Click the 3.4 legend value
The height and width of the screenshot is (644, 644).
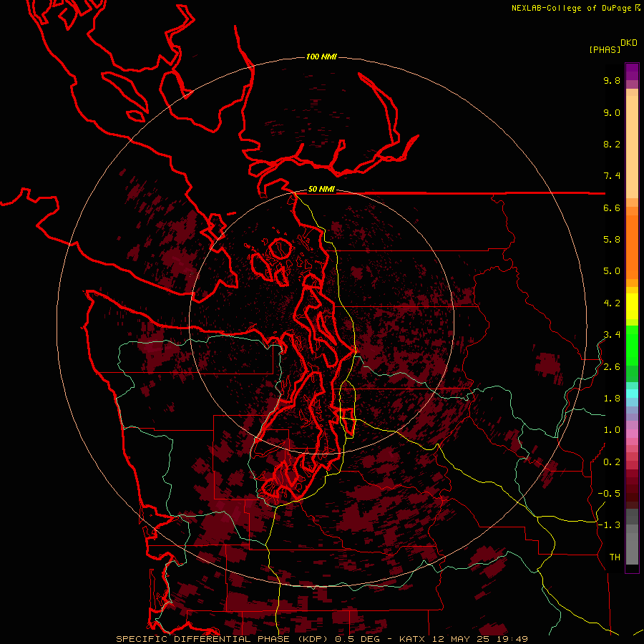click(x=612, y=335)
